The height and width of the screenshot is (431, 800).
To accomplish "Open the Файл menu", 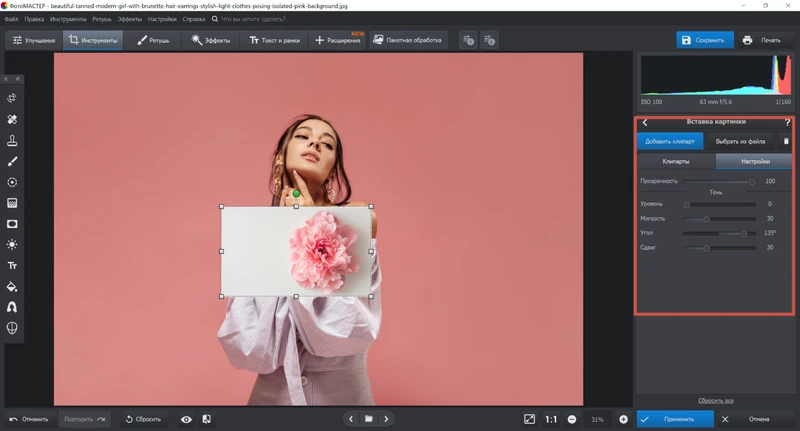I will coord(11,19).
